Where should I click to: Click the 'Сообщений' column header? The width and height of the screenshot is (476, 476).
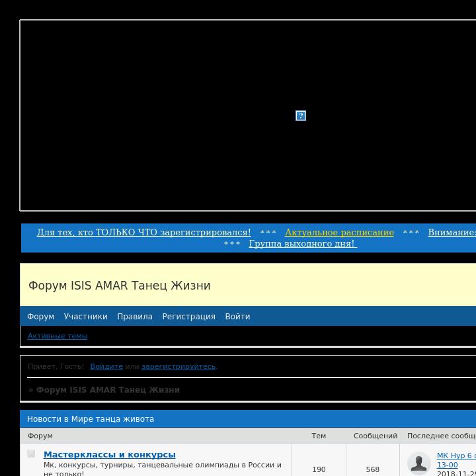(376, 436)
